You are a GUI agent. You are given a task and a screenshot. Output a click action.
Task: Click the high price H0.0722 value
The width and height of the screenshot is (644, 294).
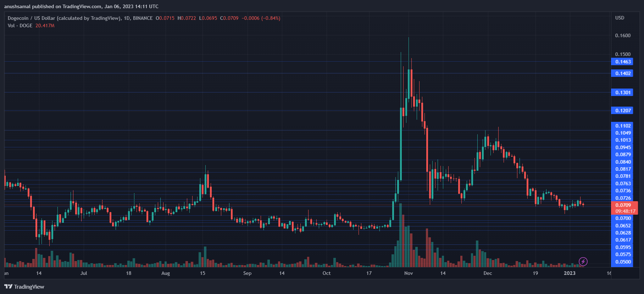click(187, 18)
